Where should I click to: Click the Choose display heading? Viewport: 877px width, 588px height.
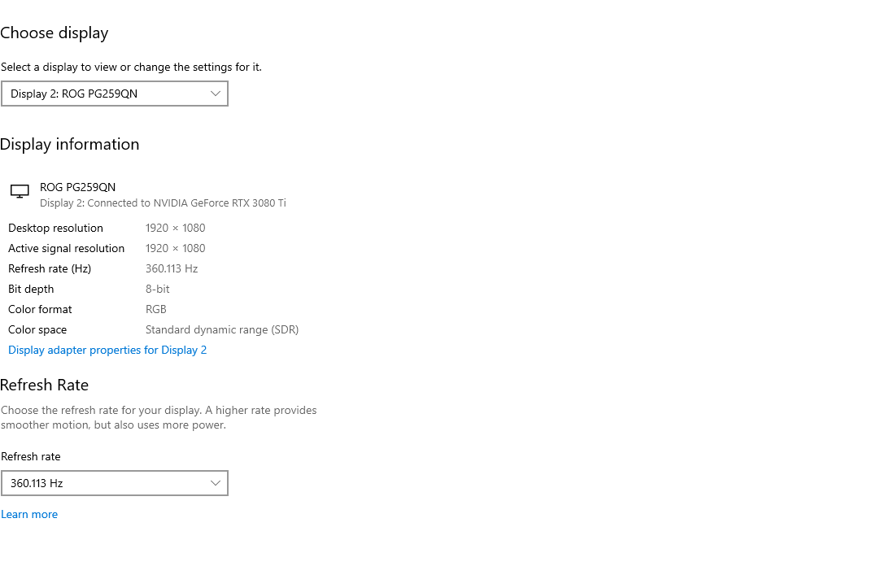coord(55,33)
